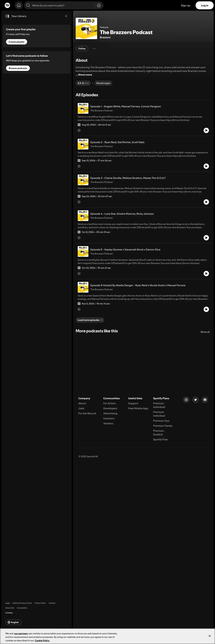Click Browse podcasts button

(x=18, y=68)
